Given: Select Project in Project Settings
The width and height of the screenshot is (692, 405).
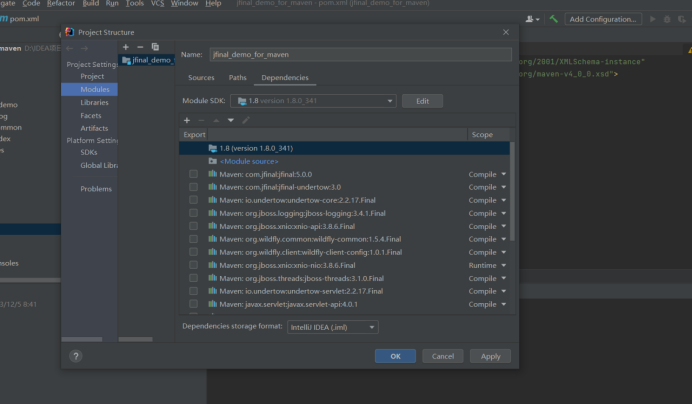Looking at the screenshot, I should click(90, 76).
